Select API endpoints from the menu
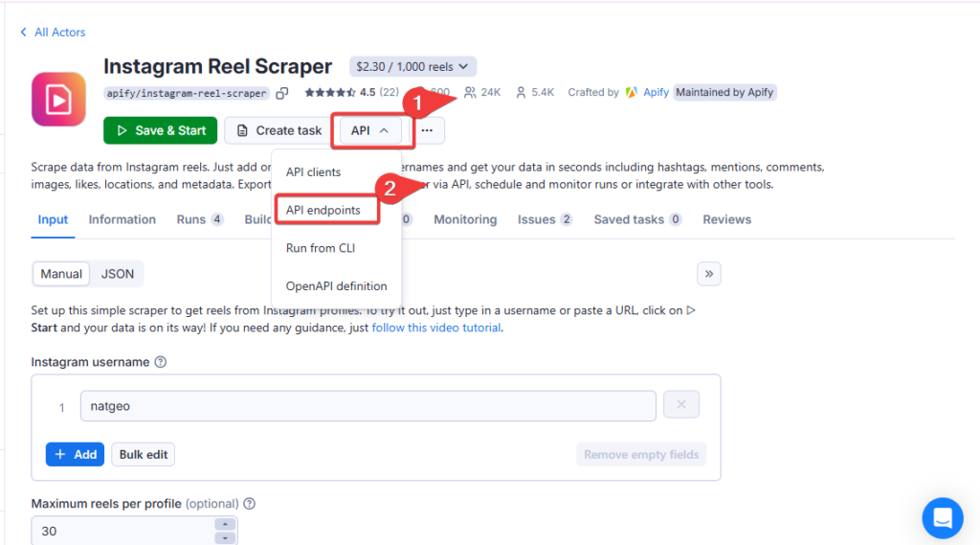 [323, 210]
